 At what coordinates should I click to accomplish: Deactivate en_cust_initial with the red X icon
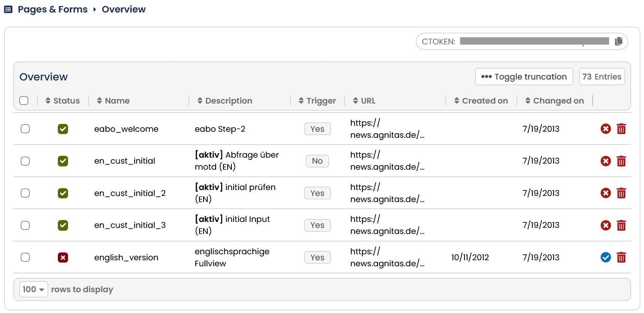[x=606, y=161]
